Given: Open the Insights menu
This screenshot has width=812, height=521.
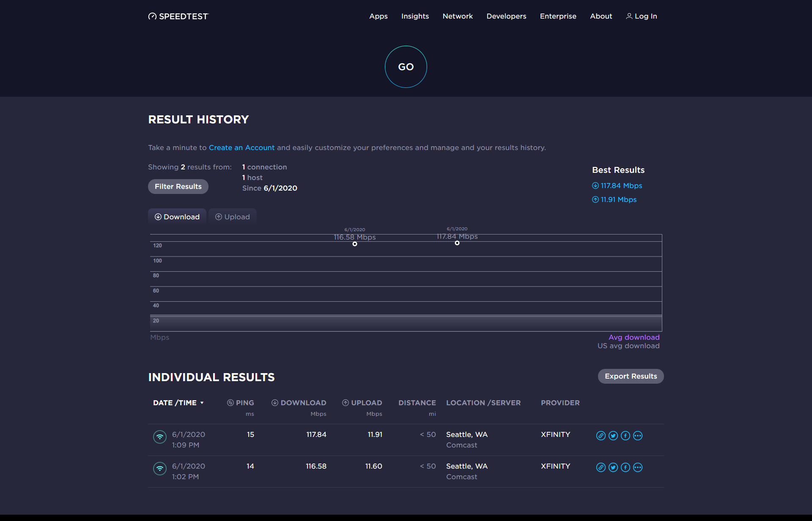Looking at the screenshot, I should pos(415,16).
